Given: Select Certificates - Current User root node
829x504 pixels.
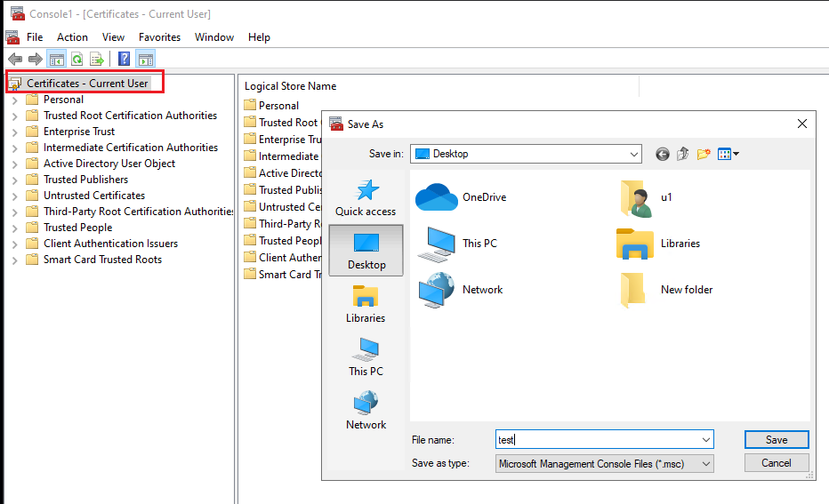Looking at the screenshot, I should pos(87,84).
